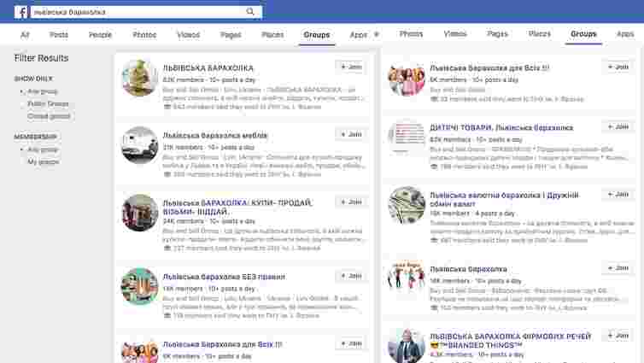
Task: Switch to the All results tab
Action: tap(25, 35)
